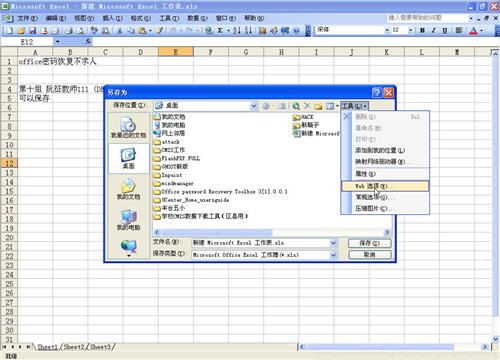
Task: Open the 窗口 menu in the menu bar
Action: pos(226,18)
